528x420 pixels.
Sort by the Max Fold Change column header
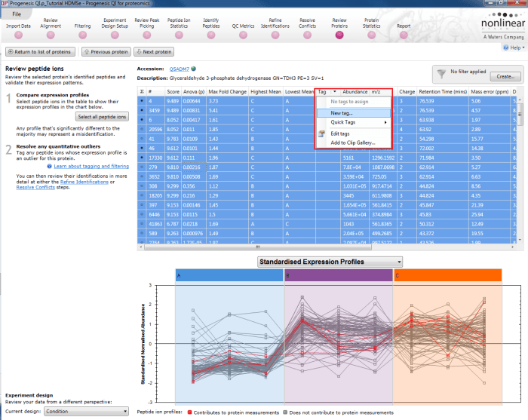coord(227,91)
